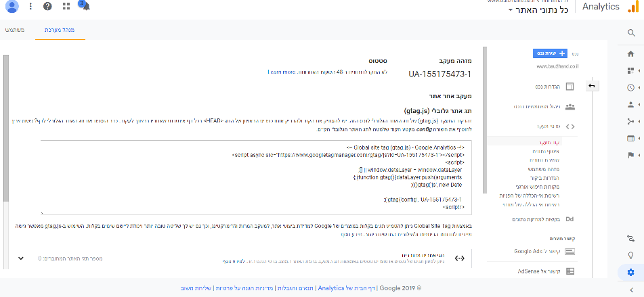
Task: Collapse the tracking info '<>' code icon section
Action: click(570, 127)
